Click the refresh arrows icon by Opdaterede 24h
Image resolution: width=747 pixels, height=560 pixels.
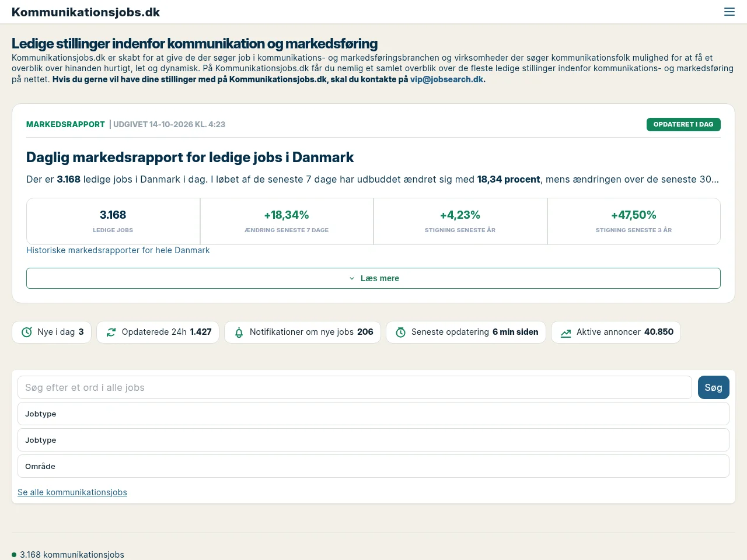pos(111,332)
